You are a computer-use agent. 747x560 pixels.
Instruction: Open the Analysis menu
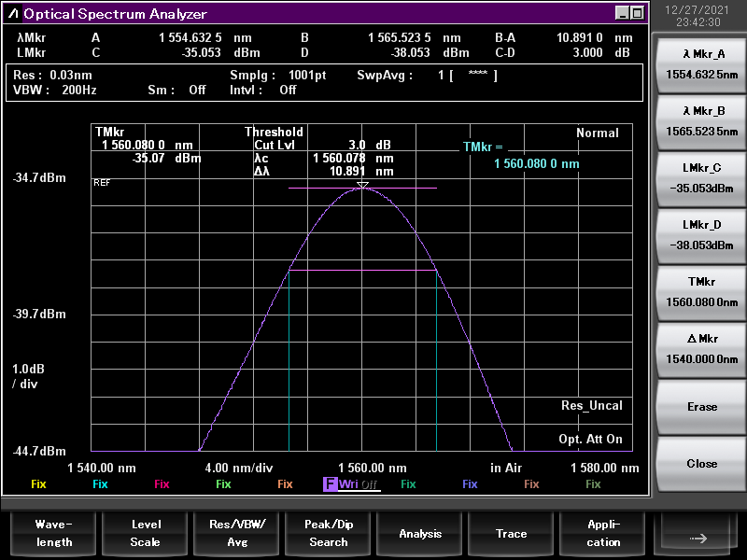pyautogui.click(x=419, y=533)
